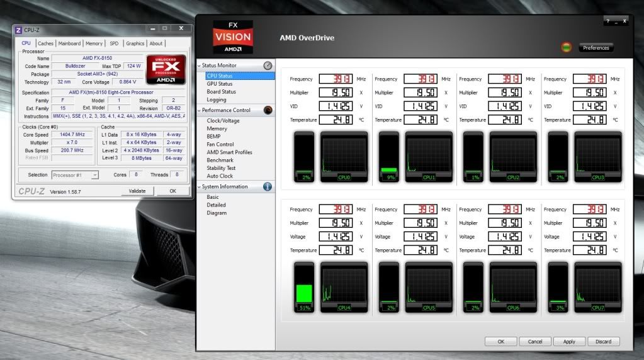The image size is (644, 360).
Task: Open Detailed system information
Action: tap(216, 205)
